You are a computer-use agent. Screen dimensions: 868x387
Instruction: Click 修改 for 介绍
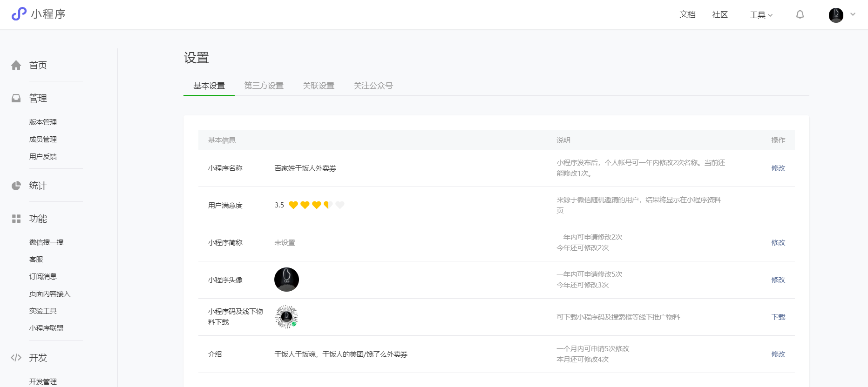[778, 354]
